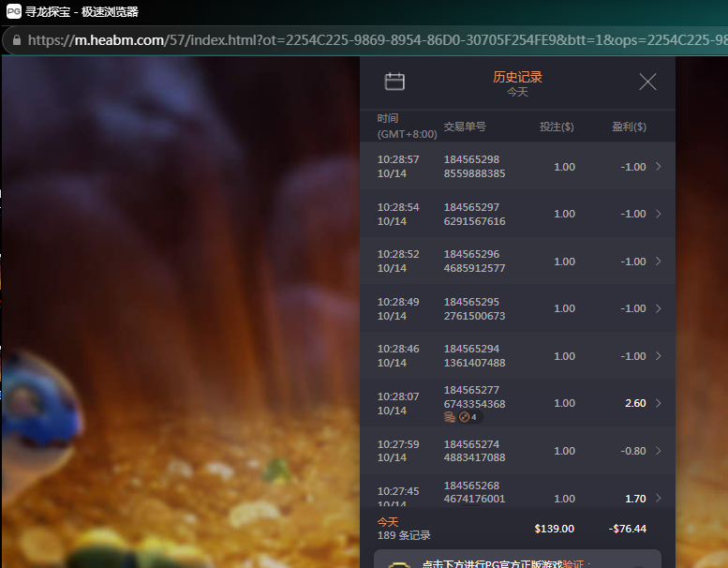Click the coin stack icon in 10:28:07 record
This screenshot has height=568, width=728.
(450, 417)
